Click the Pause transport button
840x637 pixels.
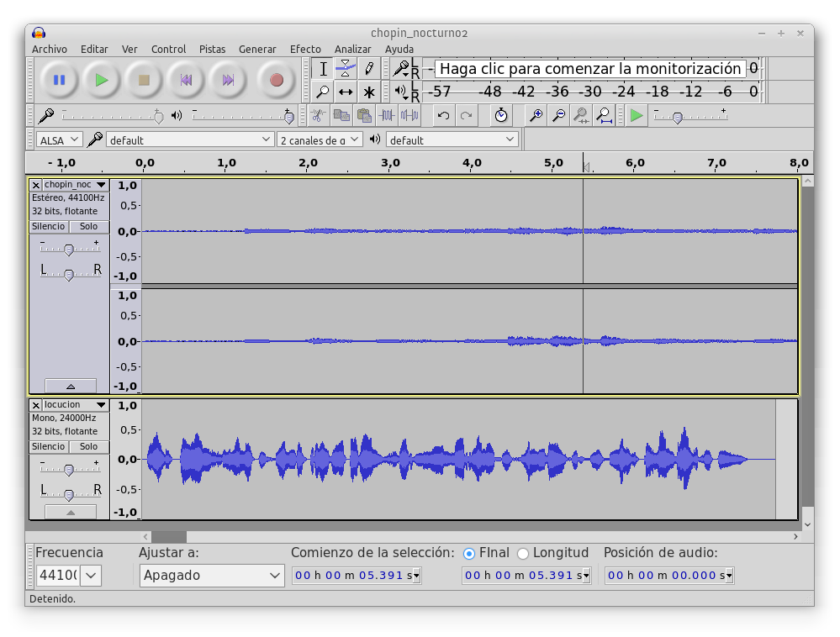click(59, 81)
